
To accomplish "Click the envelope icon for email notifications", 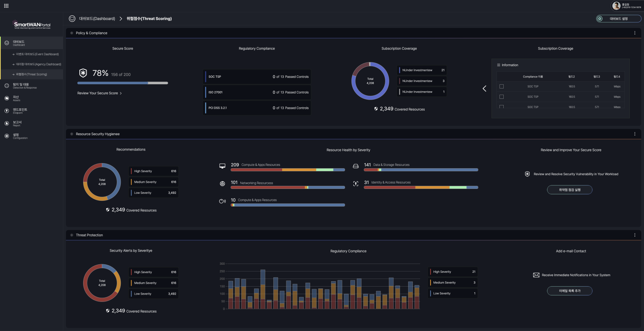I will (536, 275).
